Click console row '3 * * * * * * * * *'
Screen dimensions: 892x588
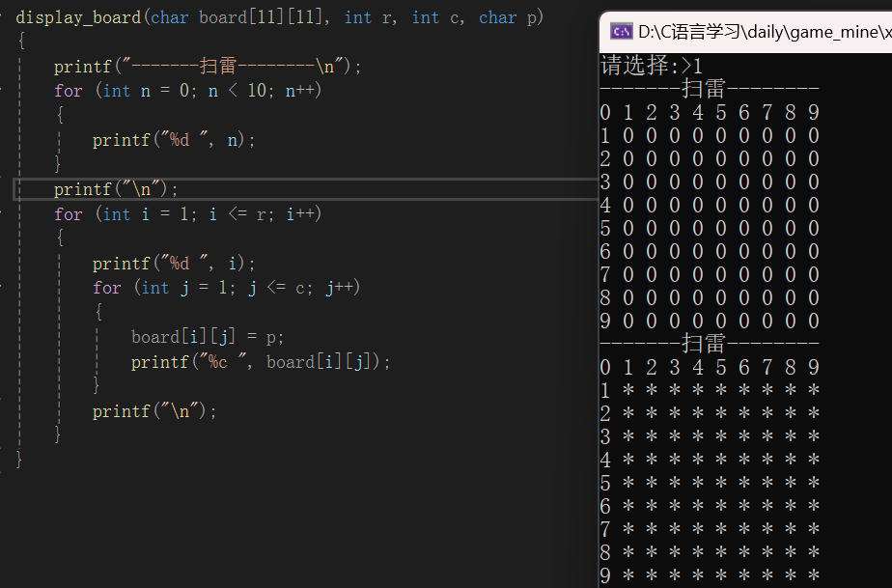click(710, 436)
